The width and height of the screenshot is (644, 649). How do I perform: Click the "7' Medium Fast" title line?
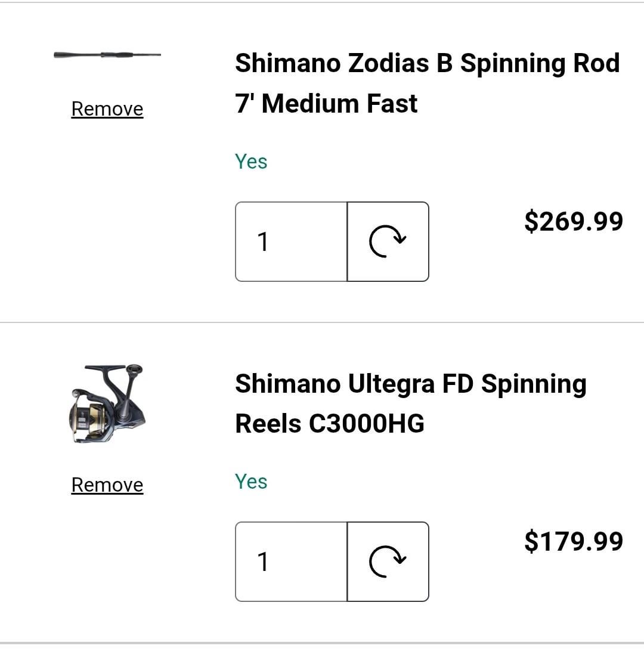(326, 104)
